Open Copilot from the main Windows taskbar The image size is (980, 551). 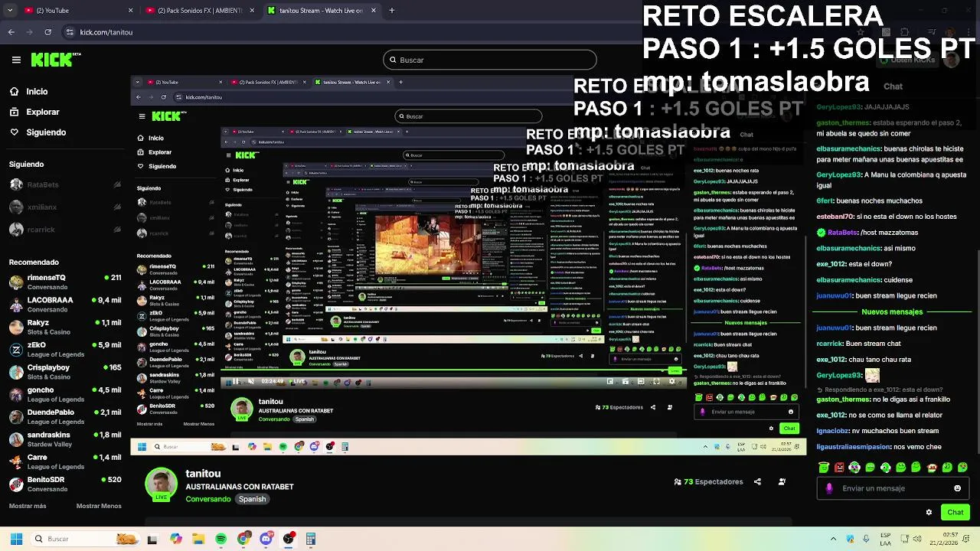(176, 539)
